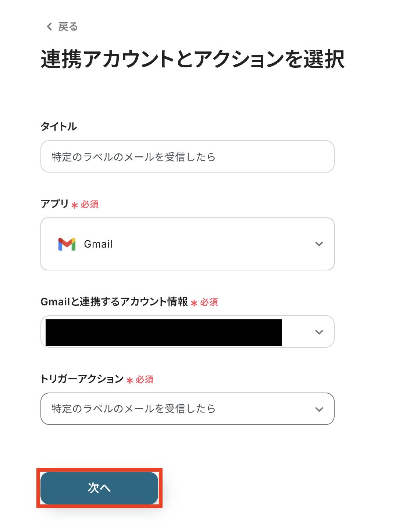
Task: Expand the アプリ dropdown chevron
Action: click(319, 244)
